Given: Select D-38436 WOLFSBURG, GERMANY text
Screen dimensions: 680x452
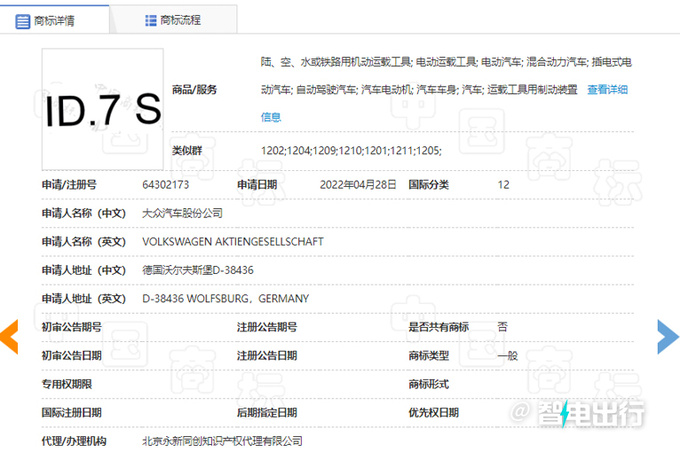Looking at the screenshot, I should pyautogui.click(x=226, y=298).
